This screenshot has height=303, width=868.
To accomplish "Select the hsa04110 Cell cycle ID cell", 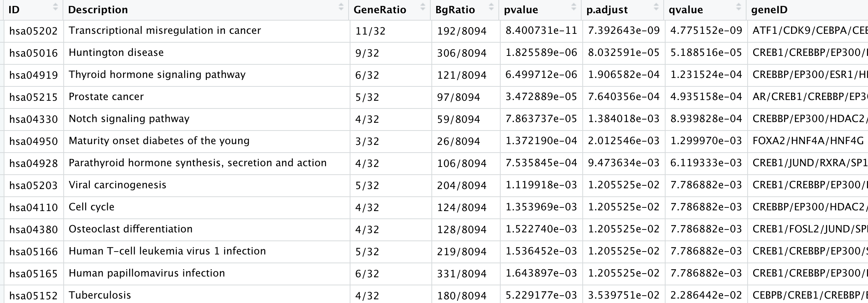I will click(33, 207).
